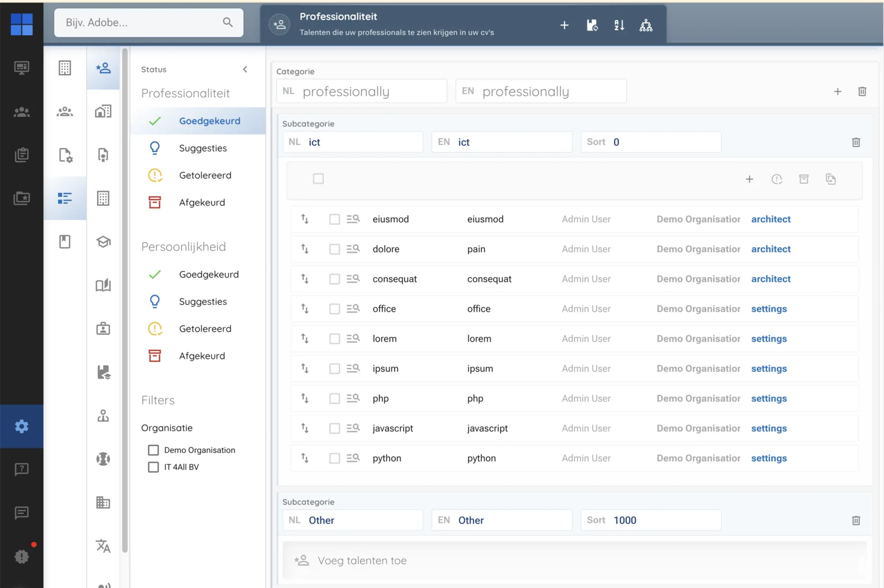The height and width of the screenshot is (588, 884).
Task: Select Goedgekeurd under Professionaliteit
Action: pos(198,120)
